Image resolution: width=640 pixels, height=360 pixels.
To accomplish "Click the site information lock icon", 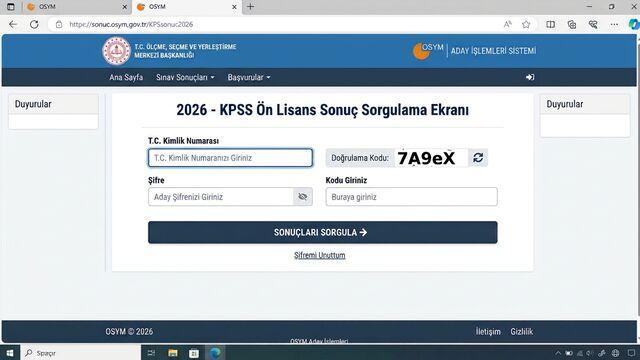I will coord(59,24).
